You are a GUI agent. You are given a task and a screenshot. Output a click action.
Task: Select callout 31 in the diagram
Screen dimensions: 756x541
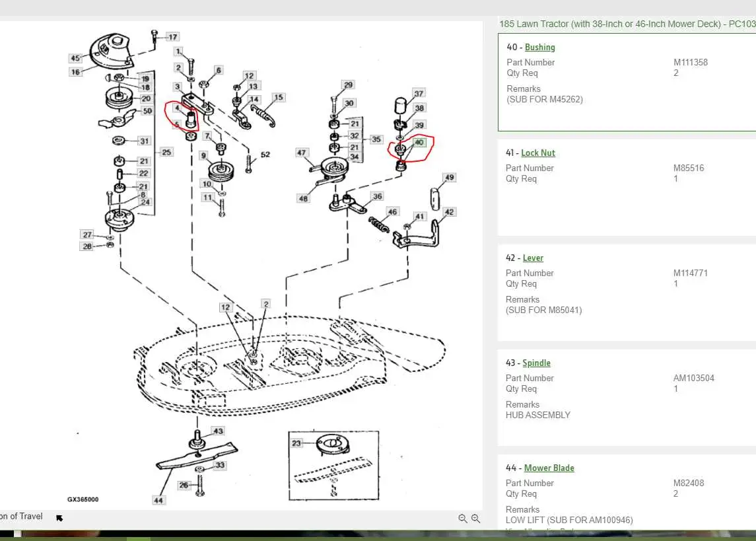click(x=144, y=141)
